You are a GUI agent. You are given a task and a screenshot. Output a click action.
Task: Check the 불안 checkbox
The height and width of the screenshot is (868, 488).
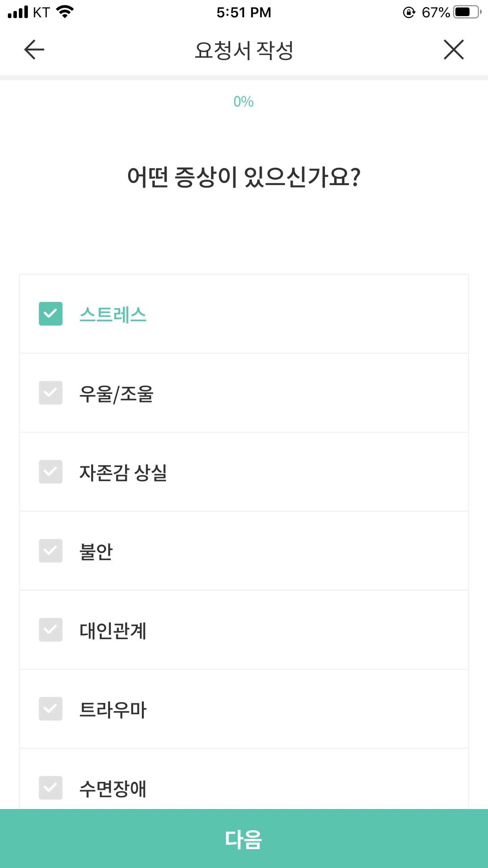[x=51, y=551]
